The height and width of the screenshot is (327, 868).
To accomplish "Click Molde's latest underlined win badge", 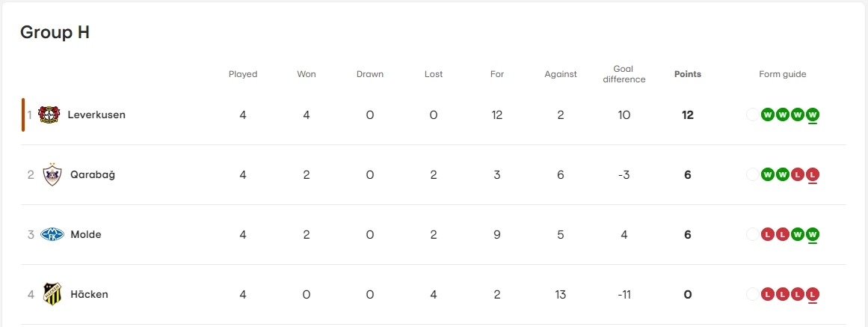I will click(813, 234).
